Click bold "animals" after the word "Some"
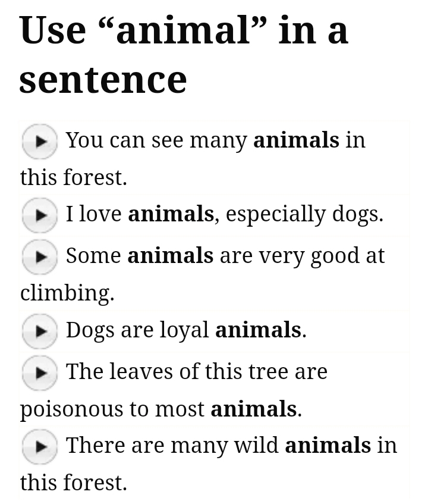This screenshot has height=504, width=428. pos(170,256)
